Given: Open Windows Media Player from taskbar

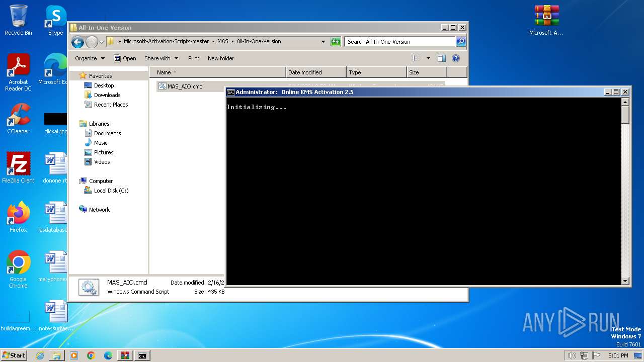Looking at the screenshot, I should click(74, 355).
